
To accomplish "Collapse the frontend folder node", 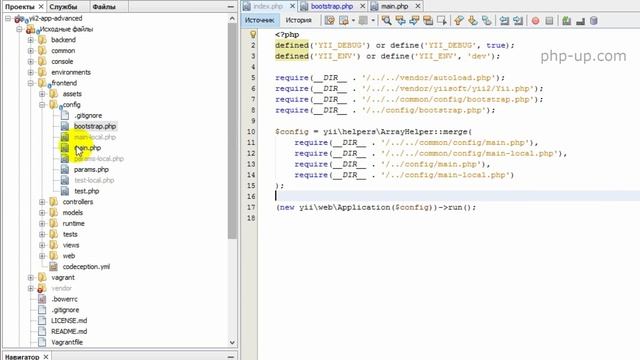I will (31, 83).
